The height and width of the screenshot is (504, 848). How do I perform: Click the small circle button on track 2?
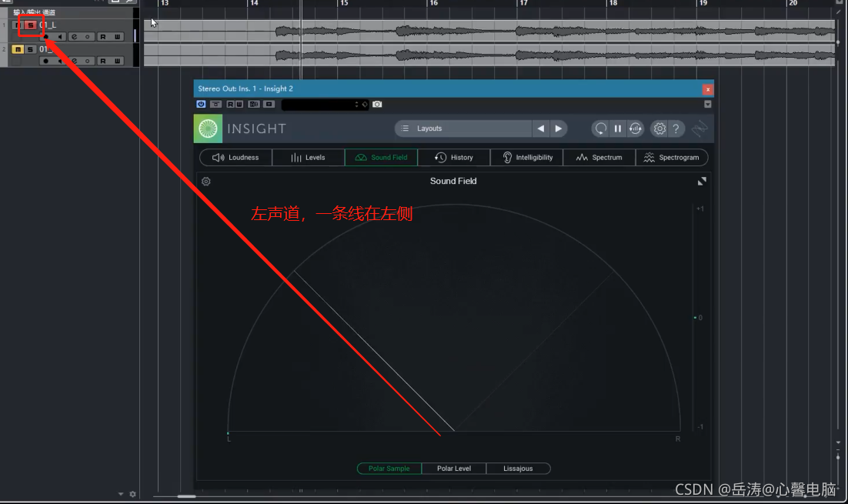[x=88, y=61]
